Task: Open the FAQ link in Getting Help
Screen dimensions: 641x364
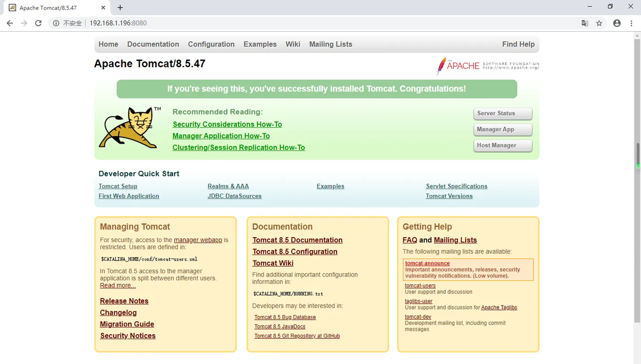Action: pos(410,240)
